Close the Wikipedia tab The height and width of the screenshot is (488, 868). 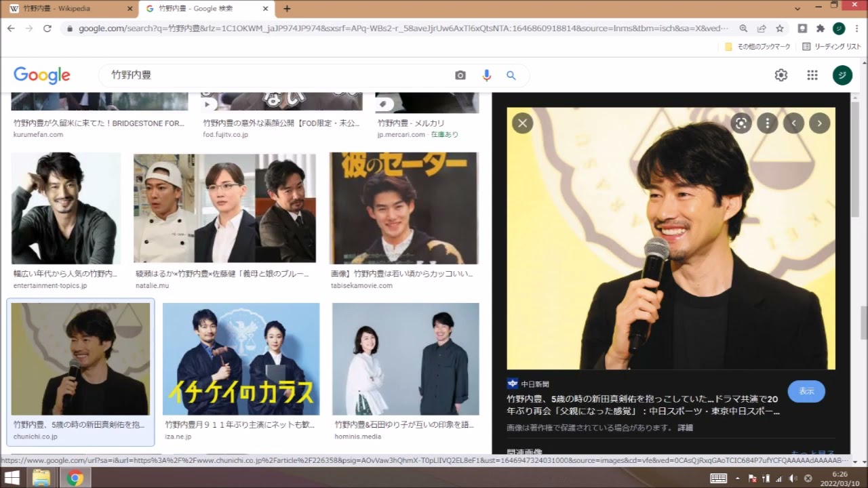(130, 9)
